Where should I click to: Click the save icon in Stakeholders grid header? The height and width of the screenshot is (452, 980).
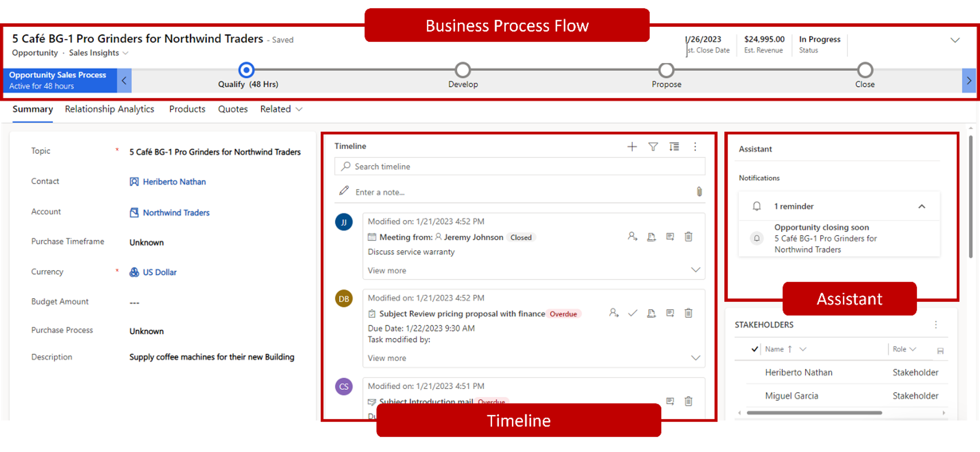tap(940, 351)
